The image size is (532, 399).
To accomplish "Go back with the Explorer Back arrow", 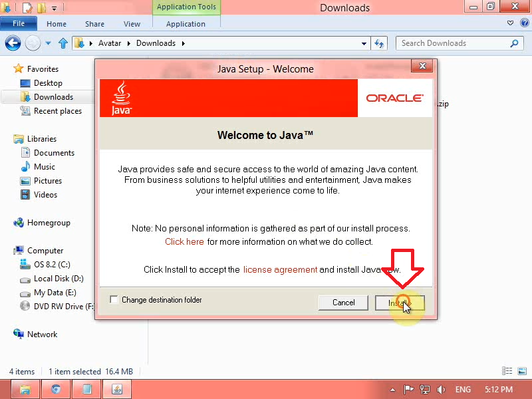I will pyautogui.click(x=13, y=43).
